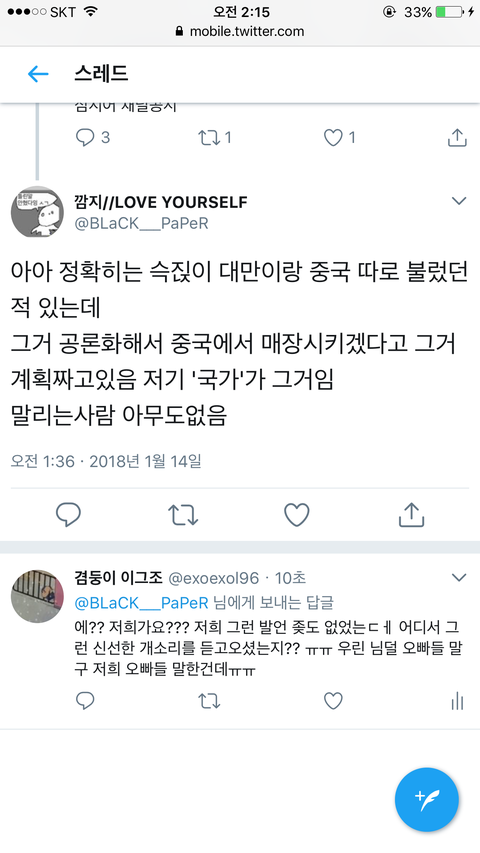
Task: Expand options chevron on 겸둥이 이그조 reply
Action: click(x=459, y=578)
